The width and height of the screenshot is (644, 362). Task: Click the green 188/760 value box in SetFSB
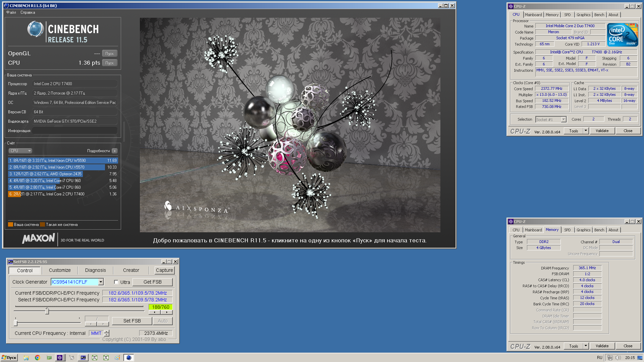pyautogui.click(x=160, y=307)
